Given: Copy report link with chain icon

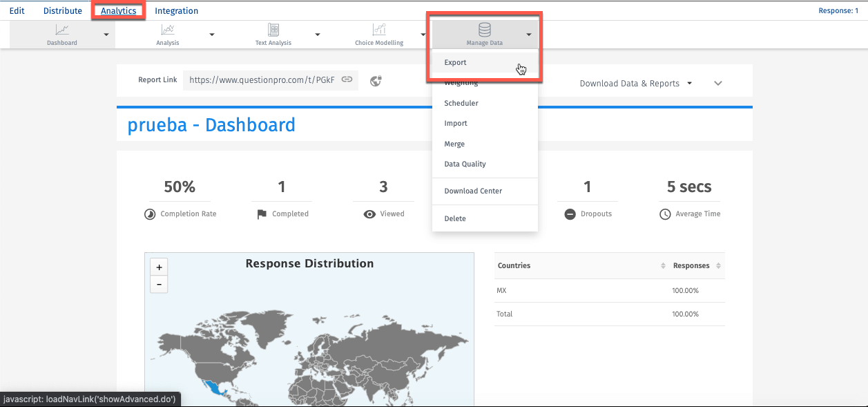Looking at the screenshot, I should [347, 79].
